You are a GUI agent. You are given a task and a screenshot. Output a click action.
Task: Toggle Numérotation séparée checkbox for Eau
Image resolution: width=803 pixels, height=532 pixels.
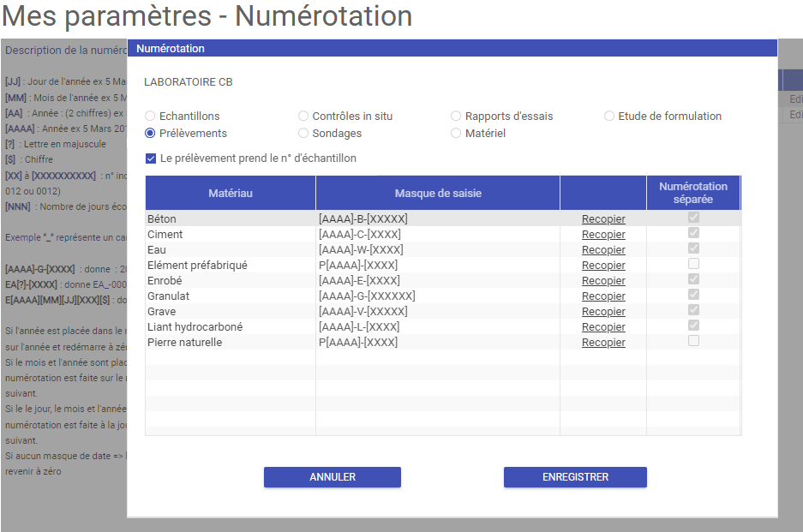tap(693, 248)
